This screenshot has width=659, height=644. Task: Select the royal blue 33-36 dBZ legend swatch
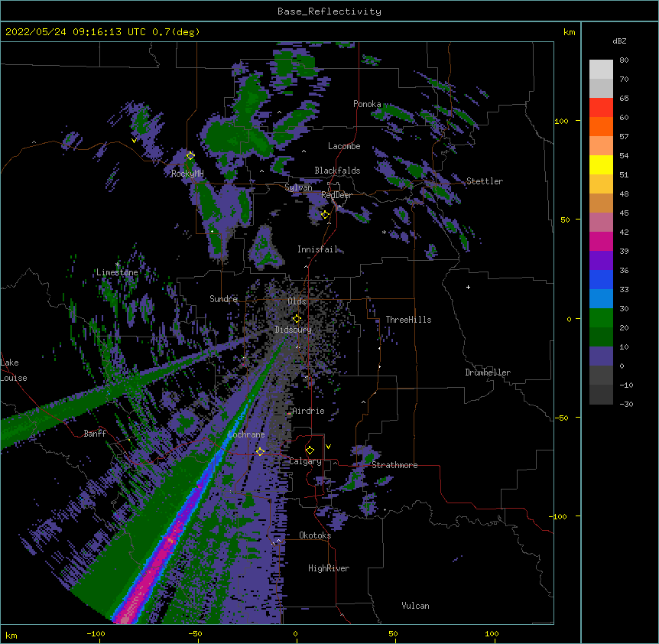[601, 279]
